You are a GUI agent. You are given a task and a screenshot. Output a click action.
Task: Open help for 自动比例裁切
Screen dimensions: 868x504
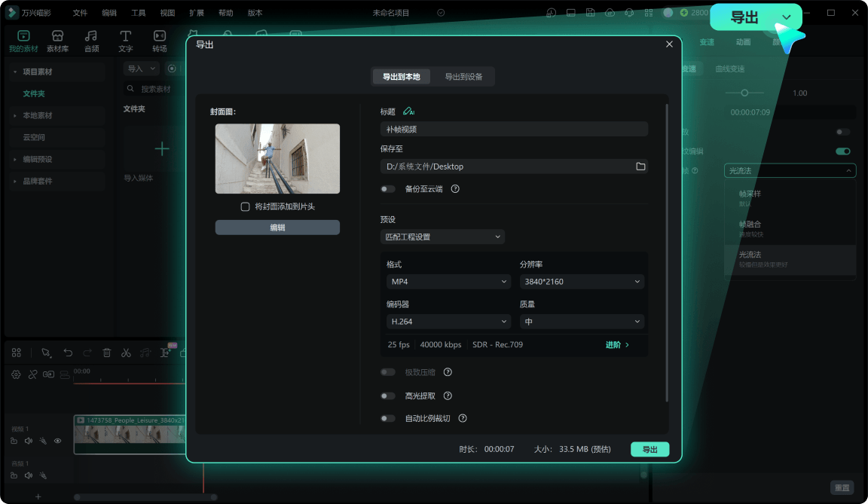(x=463, y=418)
